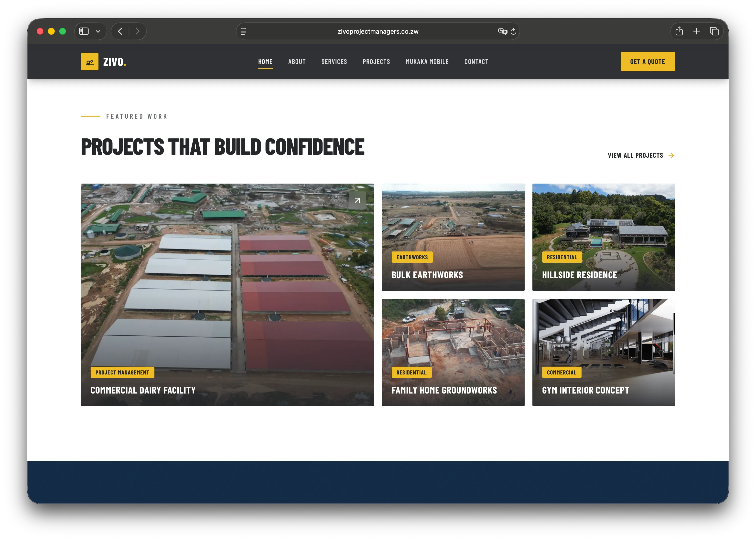The height and width of the screenshot is (540, 756).
Task: Open the HOME nav item
Action: coord(265,62)
